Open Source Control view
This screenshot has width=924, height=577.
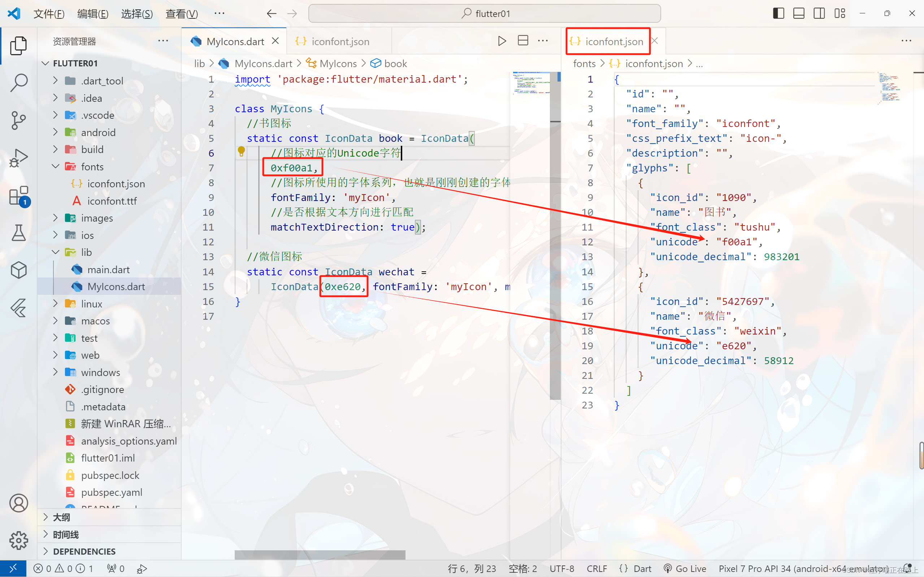pyautogui.click(x=18, y=120)
